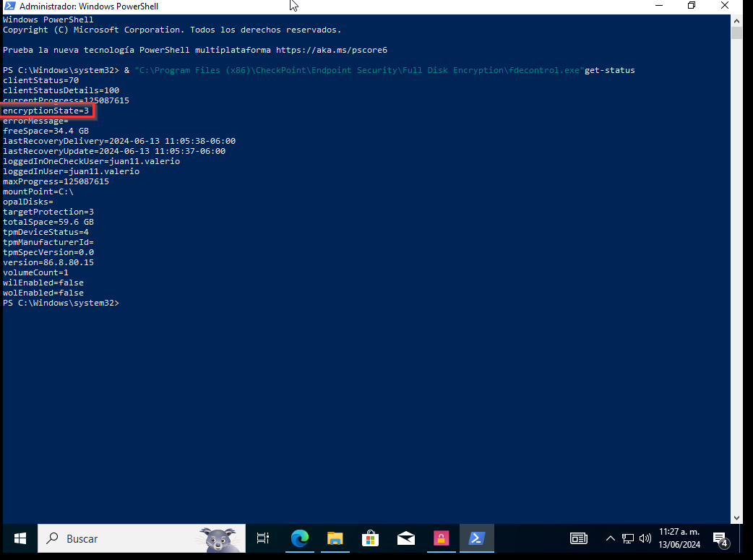Click the wolEnabled=false line
This screenshot has width=753, height=560.
click(x=43, y=293)
